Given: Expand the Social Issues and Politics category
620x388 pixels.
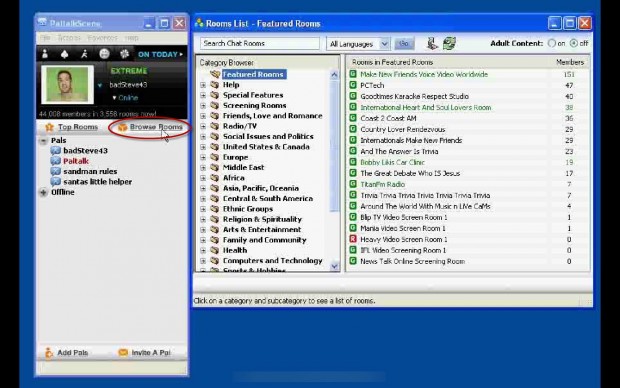Looking at the screenshot, I should point(203,137).
